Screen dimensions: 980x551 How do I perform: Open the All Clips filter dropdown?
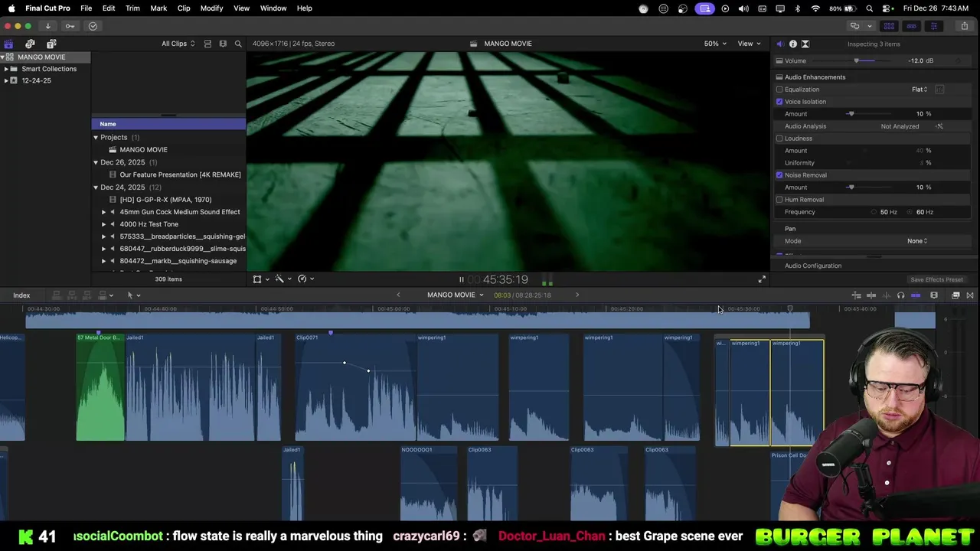[178, 44]
